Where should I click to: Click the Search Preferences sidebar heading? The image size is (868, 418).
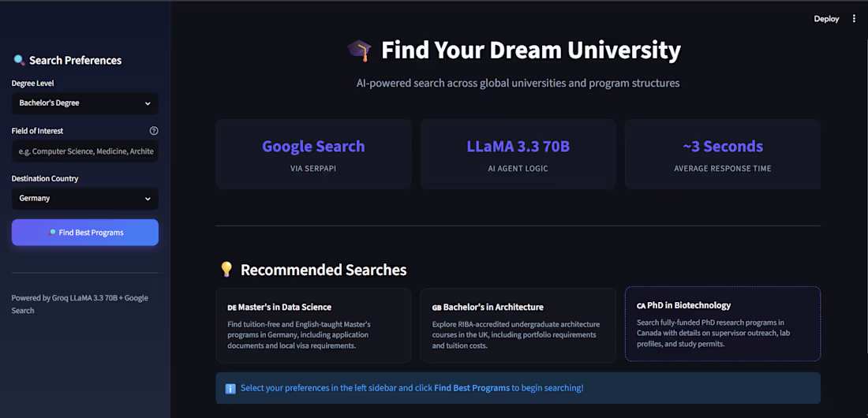(75, 61)
